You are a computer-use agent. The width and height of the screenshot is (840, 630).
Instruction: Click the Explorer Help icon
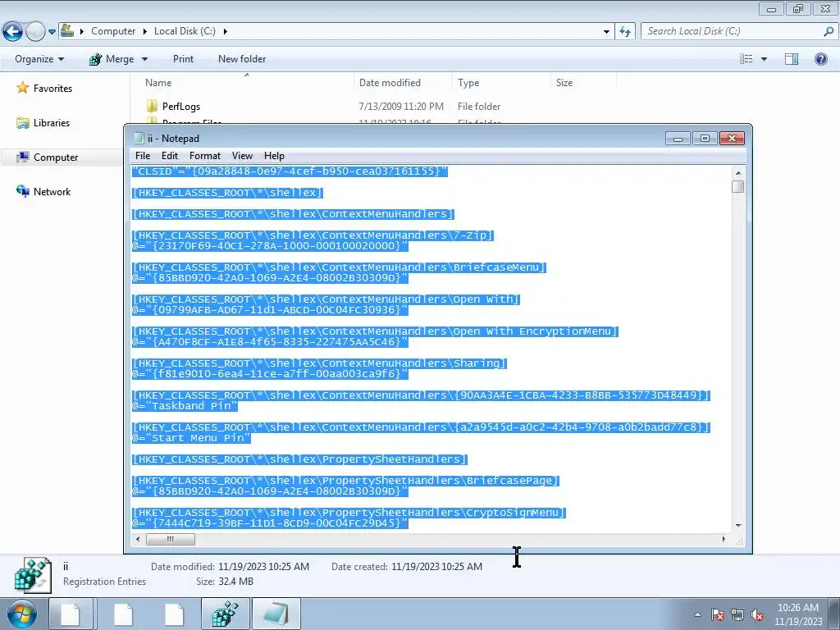[820, 59]
